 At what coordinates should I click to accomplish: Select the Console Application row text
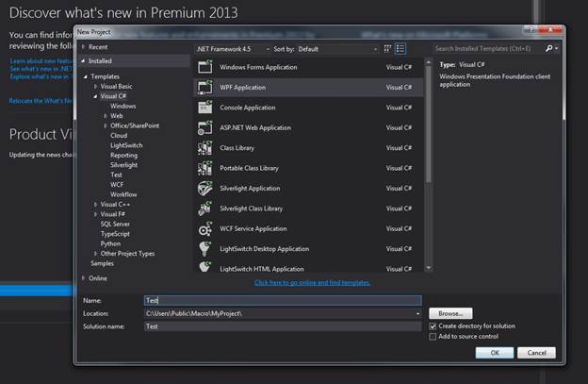click(x=248, y=108)
